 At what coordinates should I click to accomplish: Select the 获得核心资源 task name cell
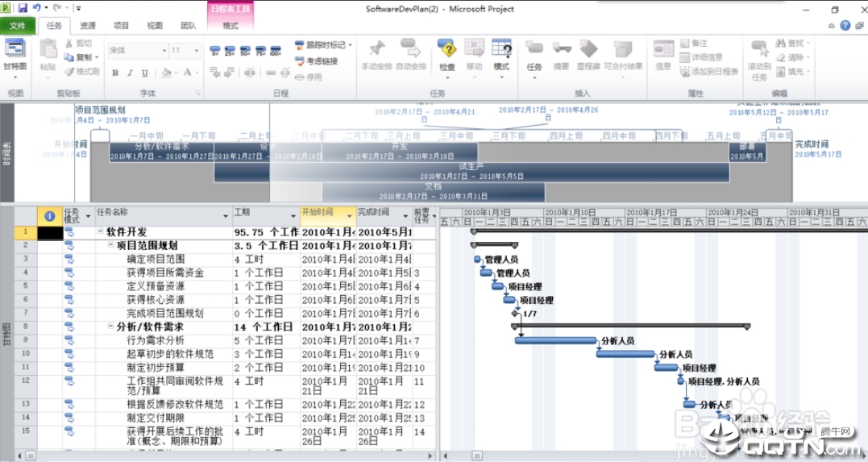[165, 300]
